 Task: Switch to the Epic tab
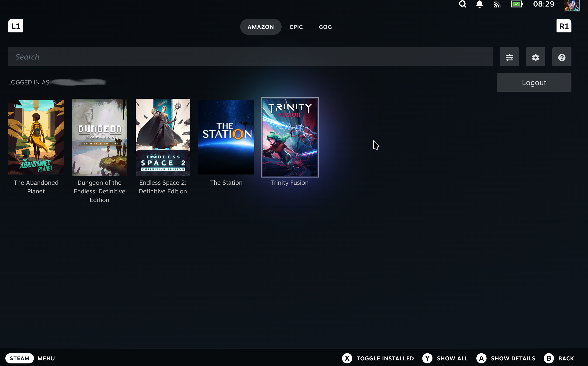point(296,27)
